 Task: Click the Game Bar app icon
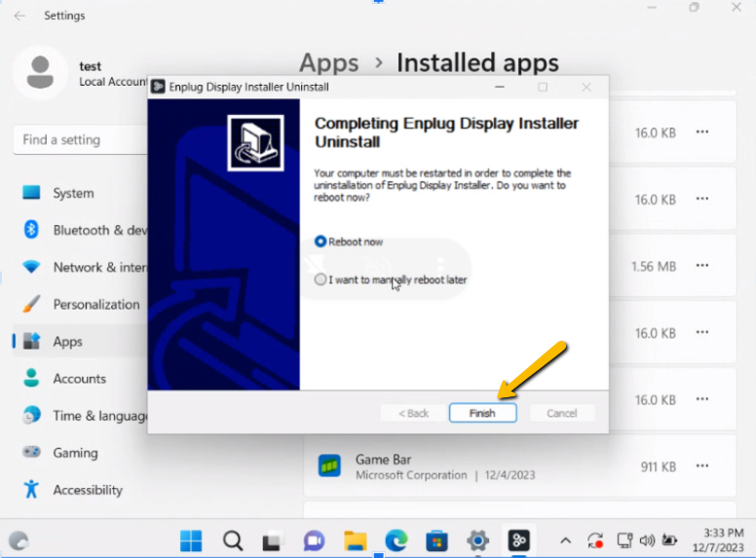329,465
